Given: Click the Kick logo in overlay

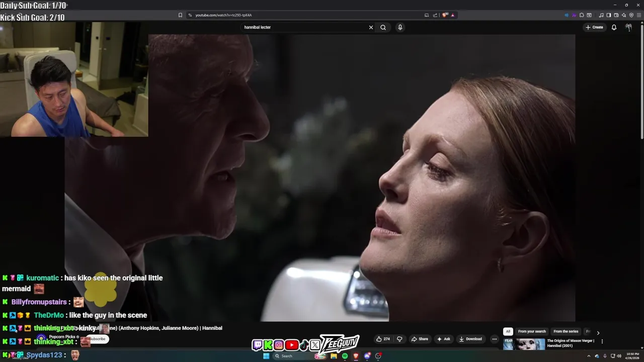Looking at the screenshot, I should pyautogui.click(x=268, y=345).
